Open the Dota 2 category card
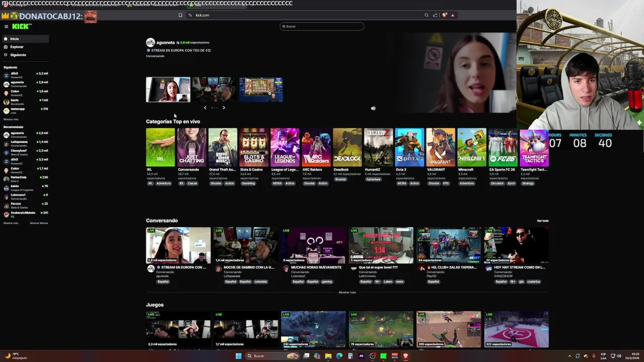 [x=410, y=147]
